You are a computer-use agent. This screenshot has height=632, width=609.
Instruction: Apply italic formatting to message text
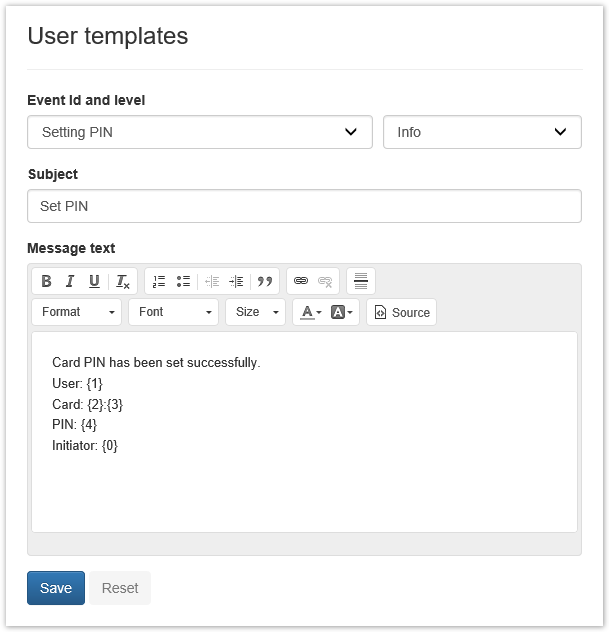coord(70,281)
